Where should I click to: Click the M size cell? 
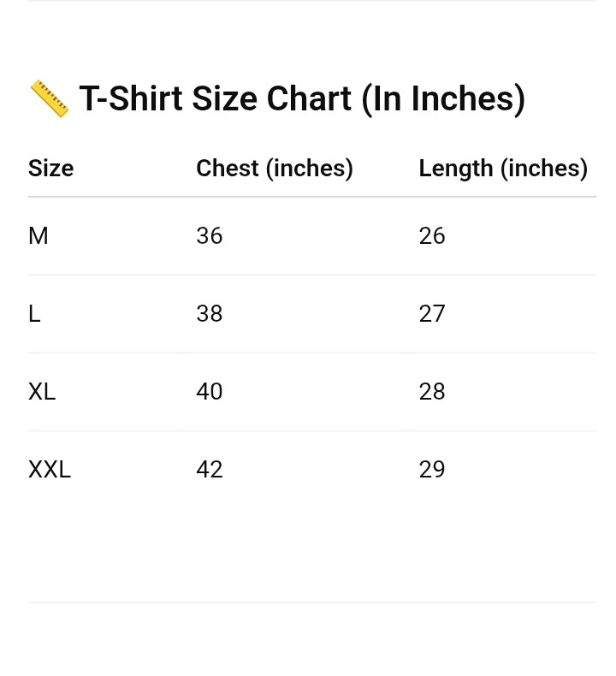38,236
